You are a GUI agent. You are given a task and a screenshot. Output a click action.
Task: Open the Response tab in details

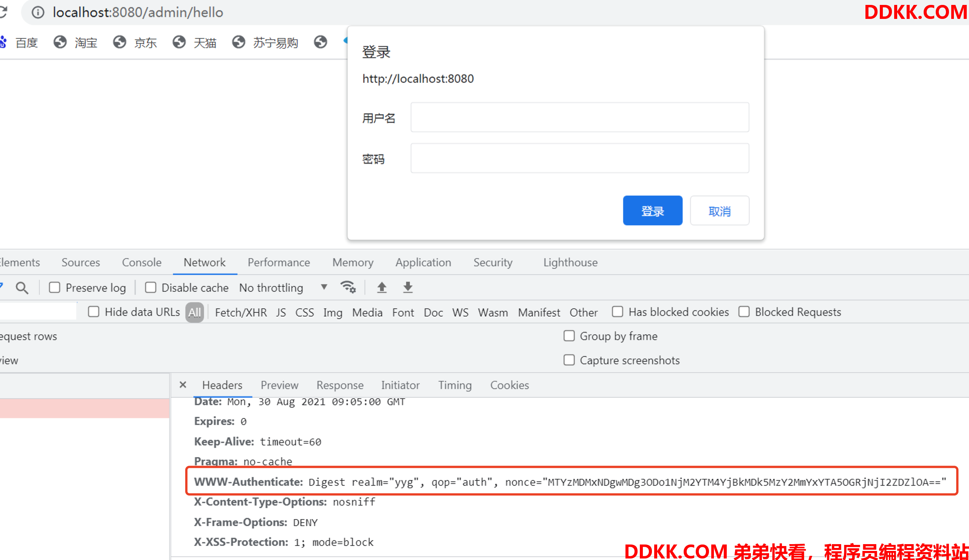(x=339, y=385)
